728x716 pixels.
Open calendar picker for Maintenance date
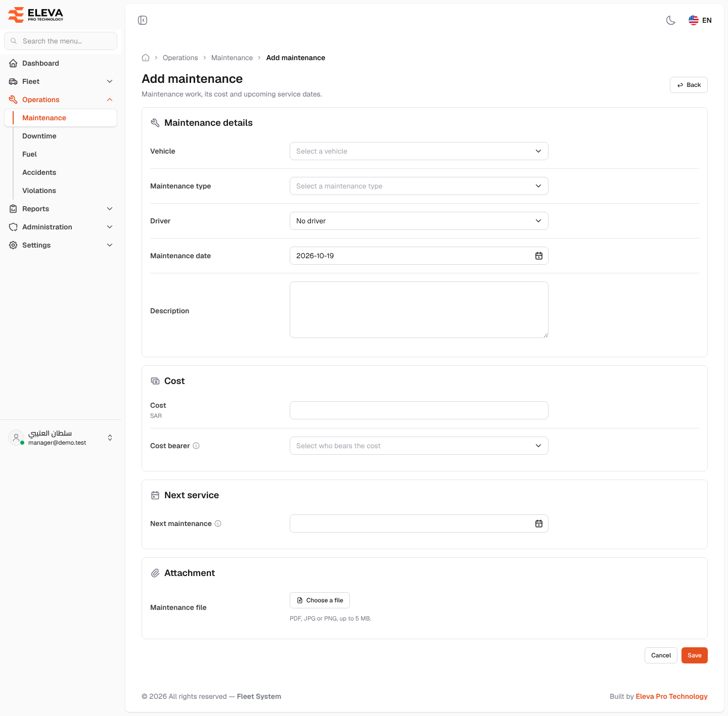539,256
